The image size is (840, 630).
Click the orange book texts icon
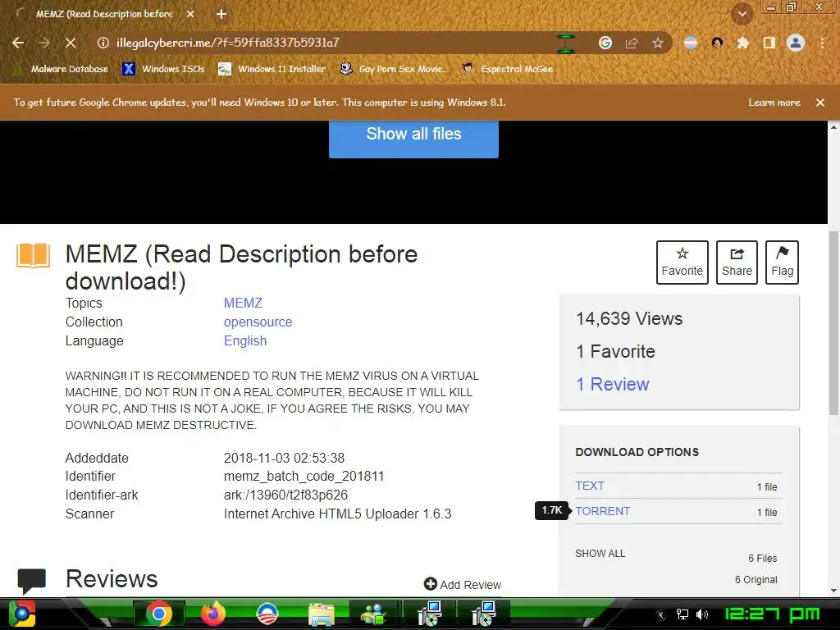(33, 255)
